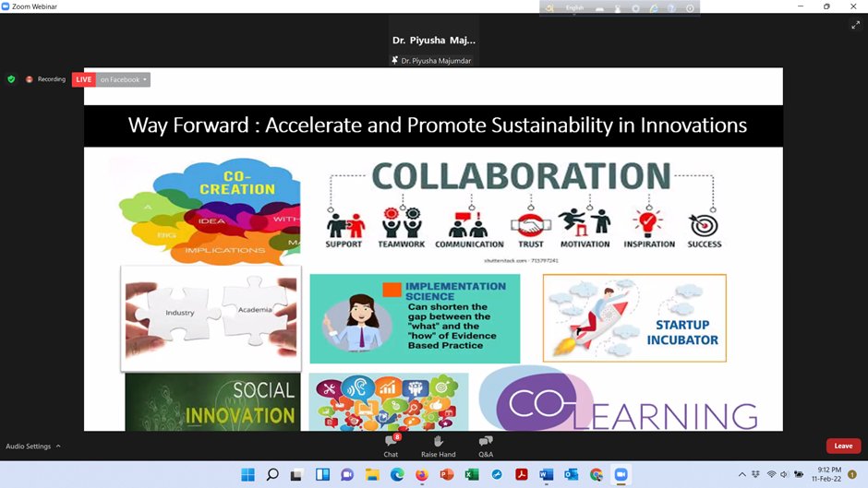Launch Teams Chat from the taskbar

(347, 475)
